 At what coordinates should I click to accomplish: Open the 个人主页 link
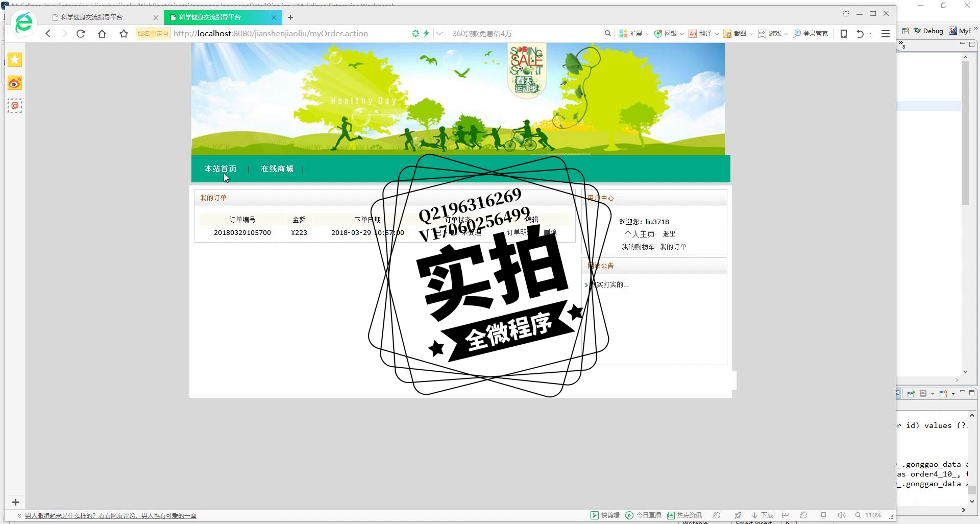point(640,234)
